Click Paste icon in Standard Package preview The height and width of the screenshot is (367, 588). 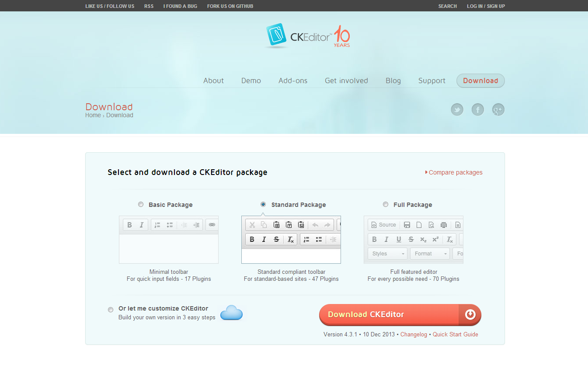[x=276, y=225]
